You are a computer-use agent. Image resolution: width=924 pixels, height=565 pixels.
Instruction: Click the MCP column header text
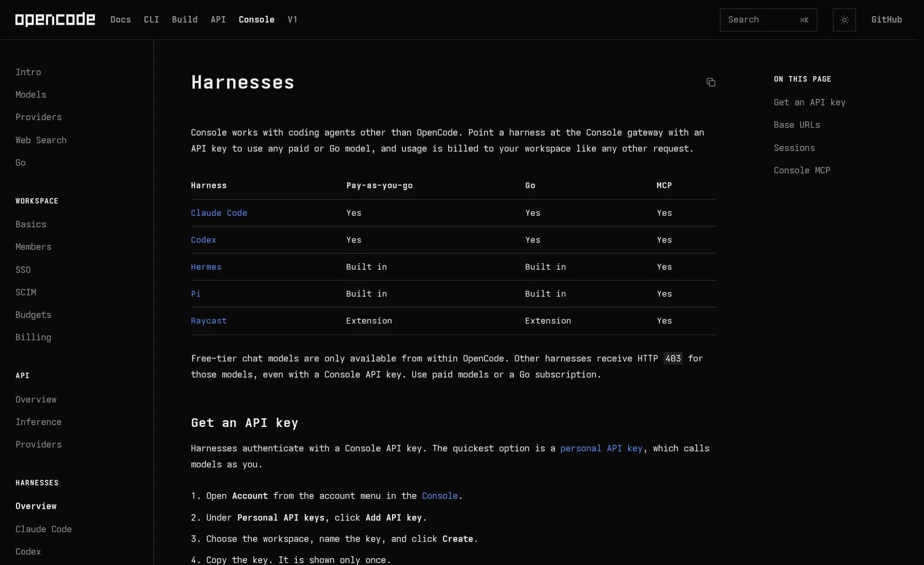[x=664, y=185]
